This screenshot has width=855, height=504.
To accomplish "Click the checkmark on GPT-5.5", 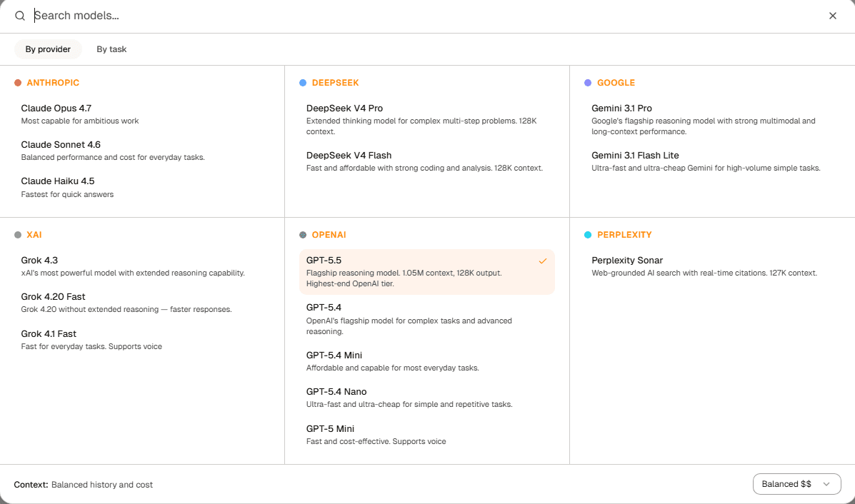I will (543, 261).
